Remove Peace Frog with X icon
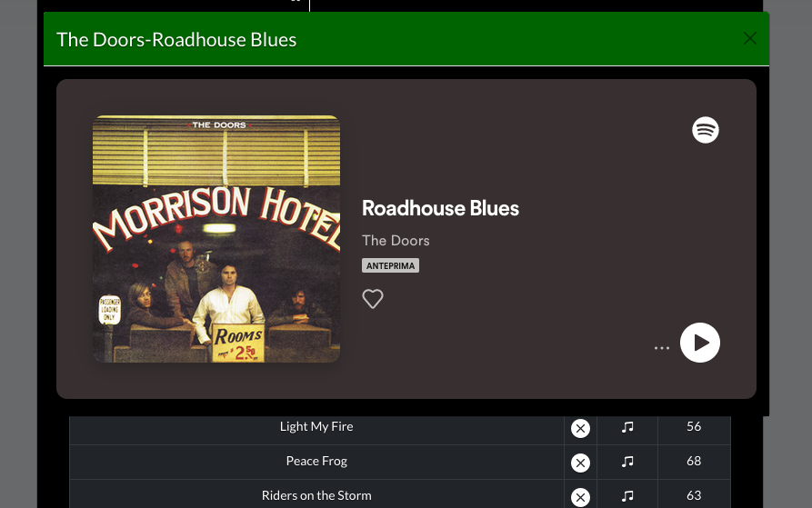Image resolution: width=812 pixels, height=508 pixels. (x=580, y=463)
